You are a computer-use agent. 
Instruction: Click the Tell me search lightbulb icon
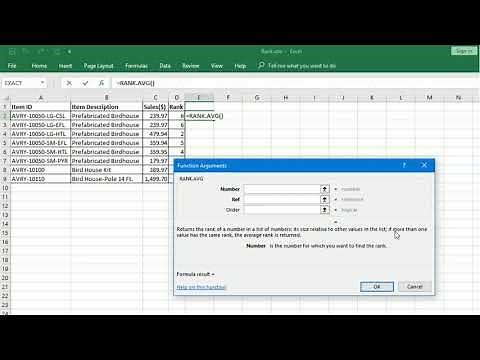pos(261,65)
